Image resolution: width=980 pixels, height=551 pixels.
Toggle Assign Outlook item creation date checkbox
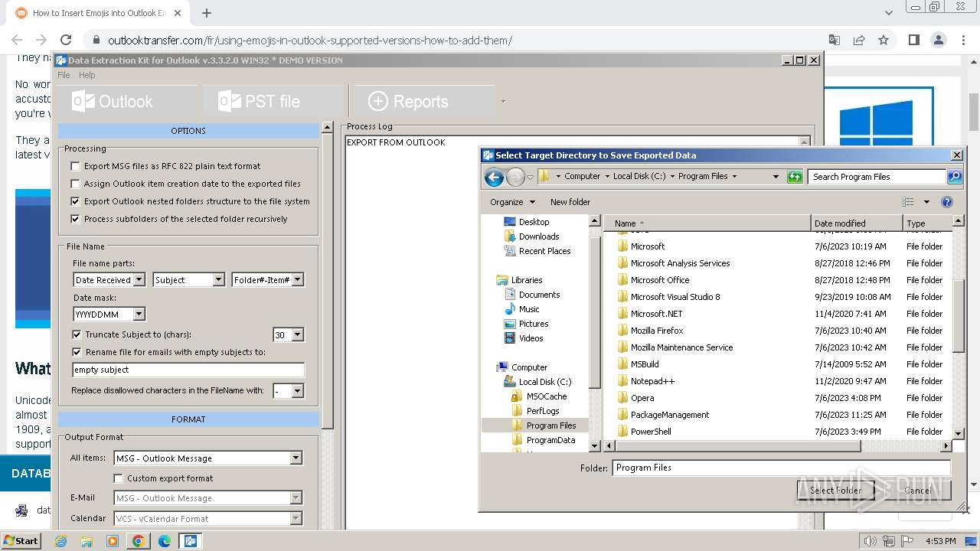tap(75, 184)
